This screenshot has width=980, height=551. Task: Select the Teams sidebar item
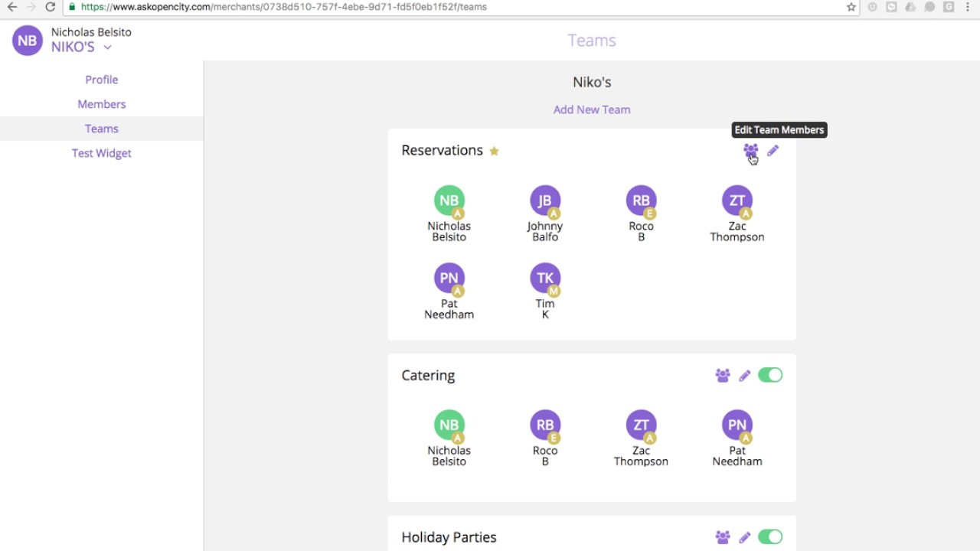[x=102, y=129]
